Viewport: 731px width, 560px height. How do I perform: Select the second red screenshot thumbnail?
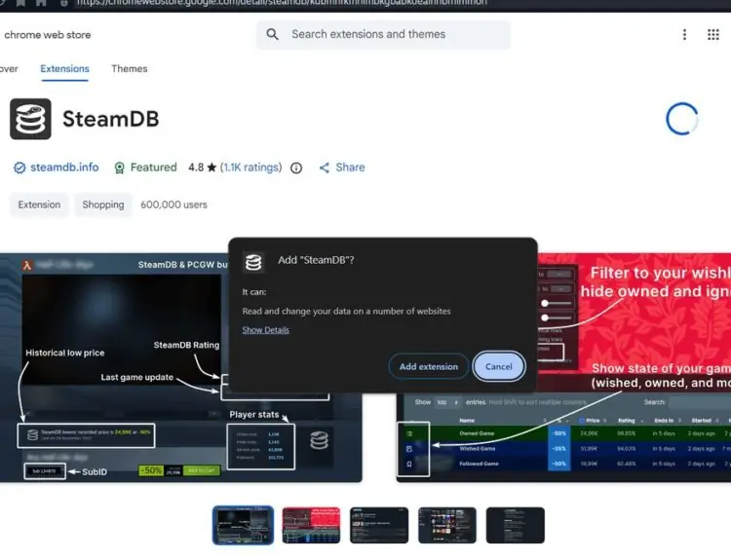[311, 525]
